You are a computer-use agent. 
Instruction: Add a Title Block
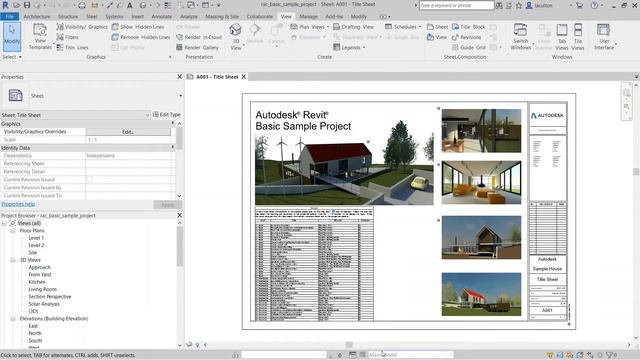(469, 27)
